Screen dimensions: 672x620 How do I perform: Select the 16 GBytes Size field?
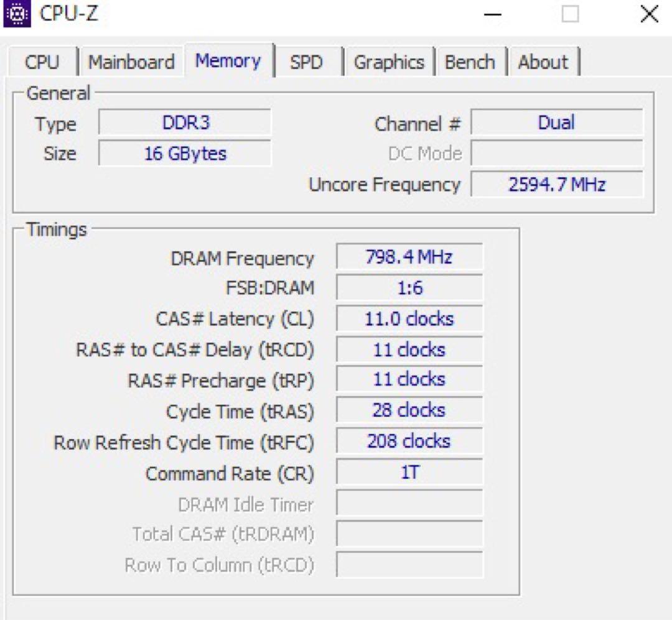(x=185, y=153)
